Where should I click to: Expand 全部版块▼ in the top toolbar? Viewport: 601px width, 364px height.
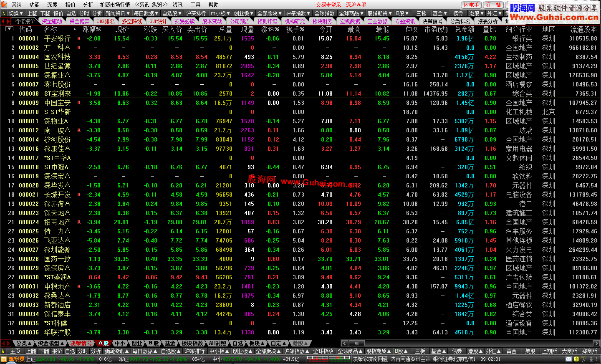[x=269, y=13]
